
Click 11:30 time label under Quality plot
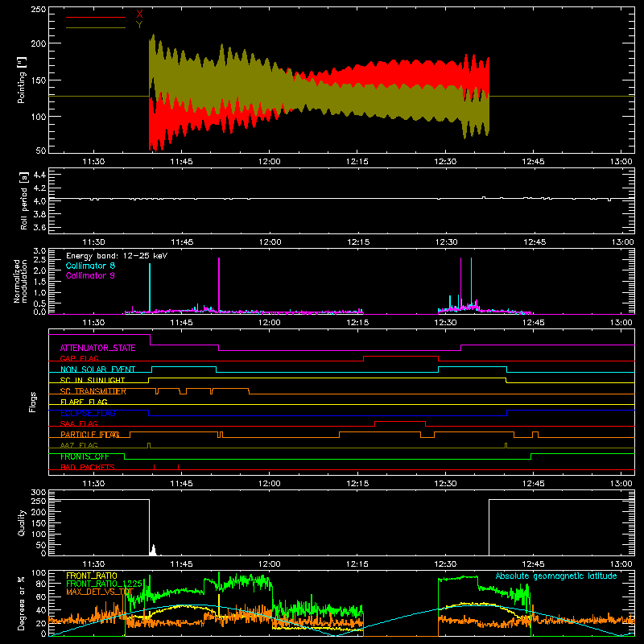point(93,564)
